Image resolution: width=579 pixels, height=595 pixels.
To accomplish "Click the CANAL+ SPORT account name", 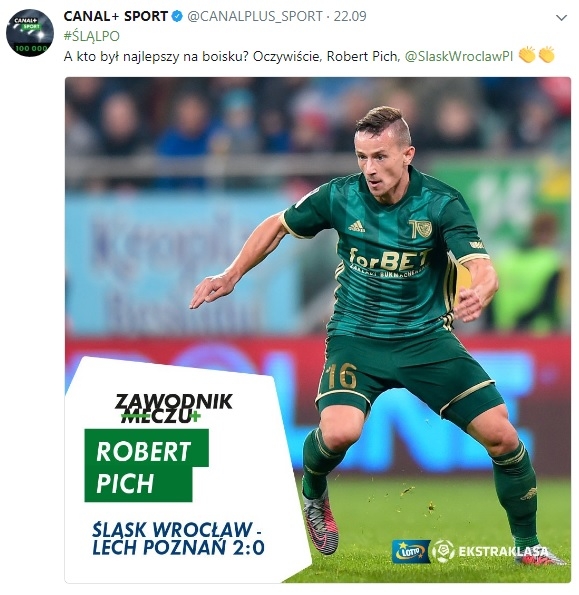I will coord(116,16).
